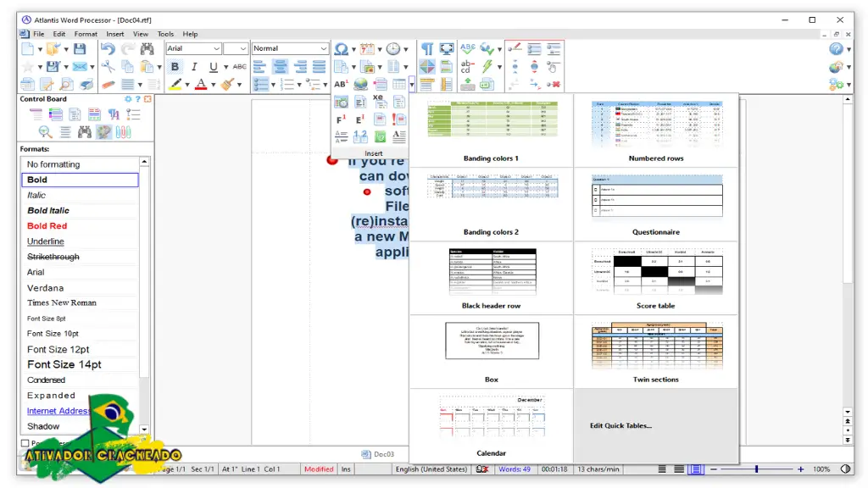Click the red font color A swatch
The width and height of the screenshot is (868, 488).
click(x=201, y=85)
